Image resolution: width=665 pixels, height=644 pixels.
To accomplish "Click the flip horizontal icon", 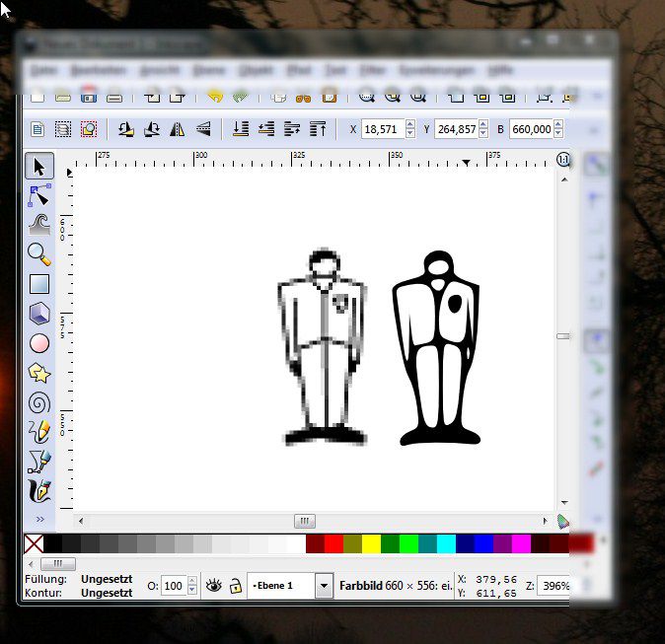I will coord(178,129).
